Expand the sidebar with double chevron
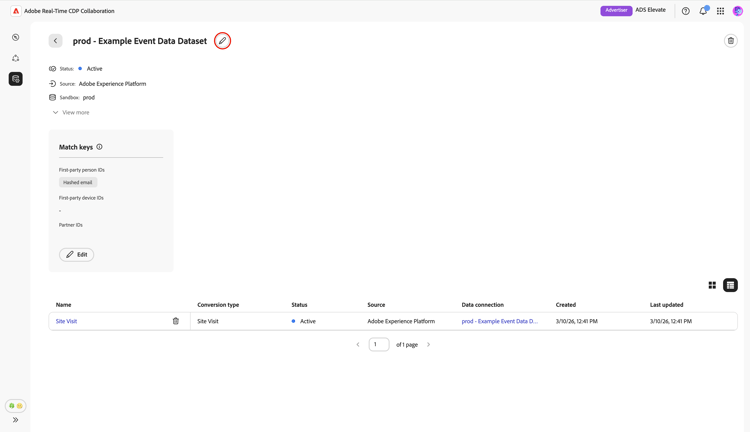 pos(15,420)
